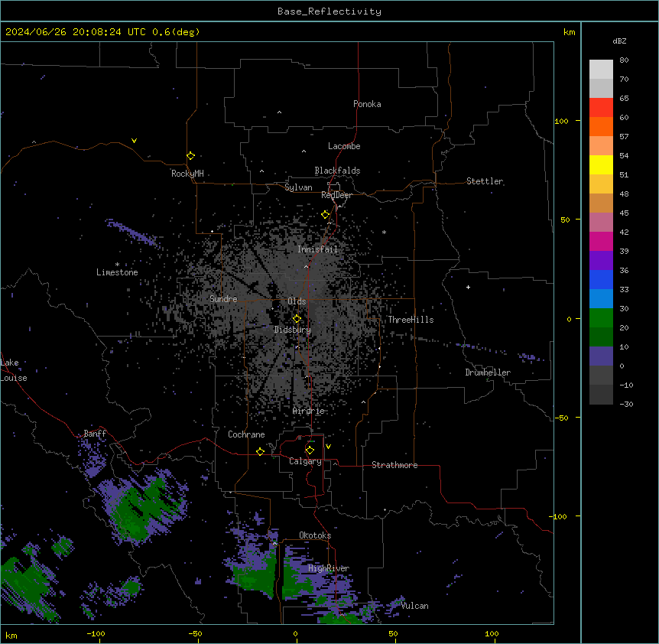659x644 pixels.
Task: Click the Airdrie city label
Action: [309, 411]
